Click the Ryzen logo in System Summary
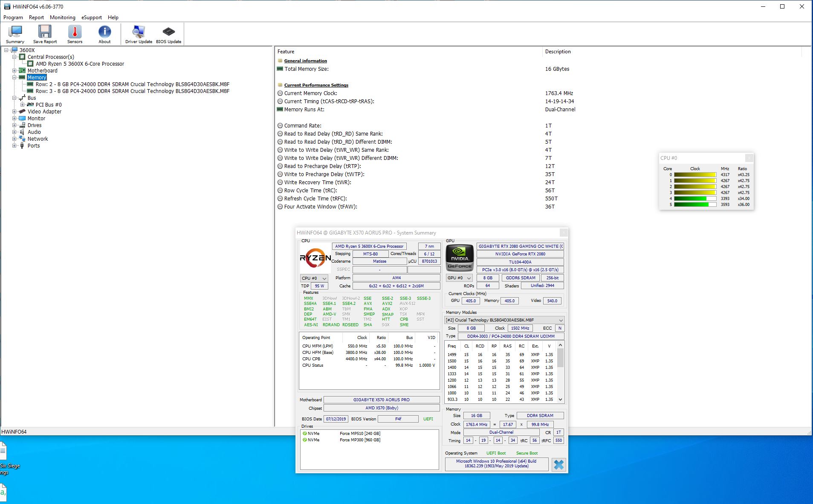 click(x=315, y=258)
